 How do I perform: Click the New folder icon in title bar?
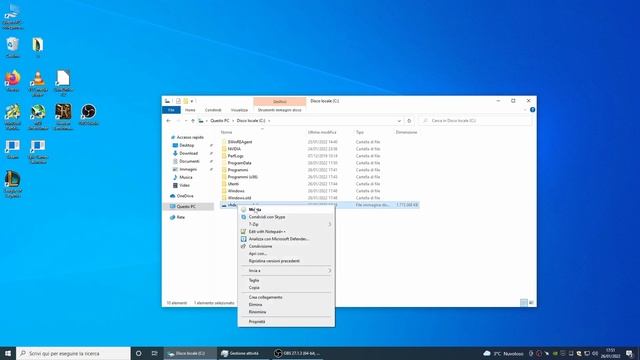pyautogui.click(x=185, y=101)
